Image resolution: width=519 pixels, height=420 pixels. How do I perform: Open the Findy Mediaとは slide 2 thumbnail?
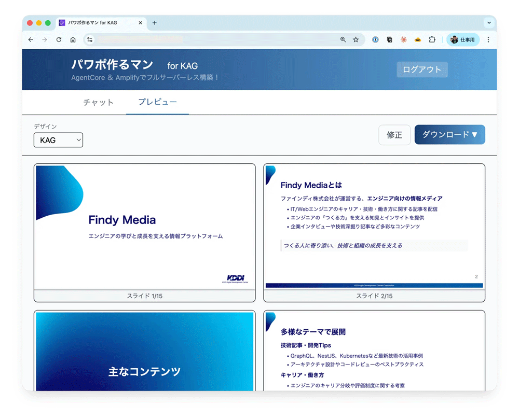pyautogui.click(x=374, y=227)
